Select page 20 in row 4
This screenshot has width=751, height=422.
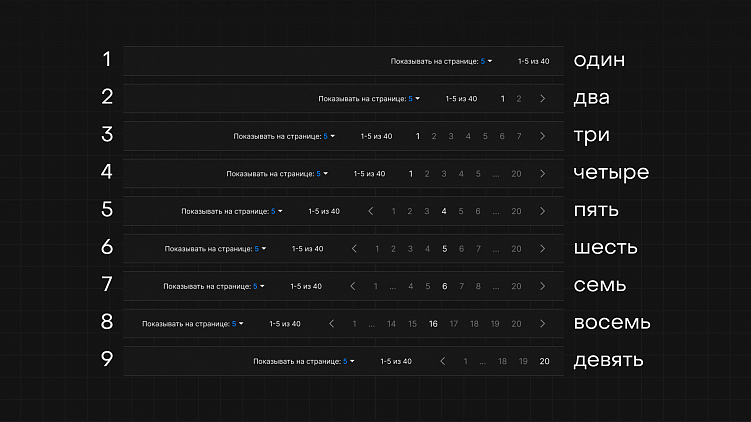(x=516, y=173)
